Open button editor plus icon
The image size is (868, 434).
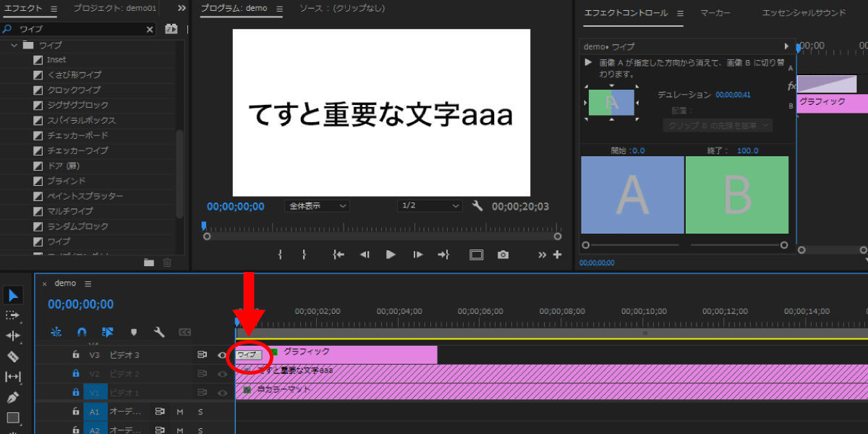[557, 255]
